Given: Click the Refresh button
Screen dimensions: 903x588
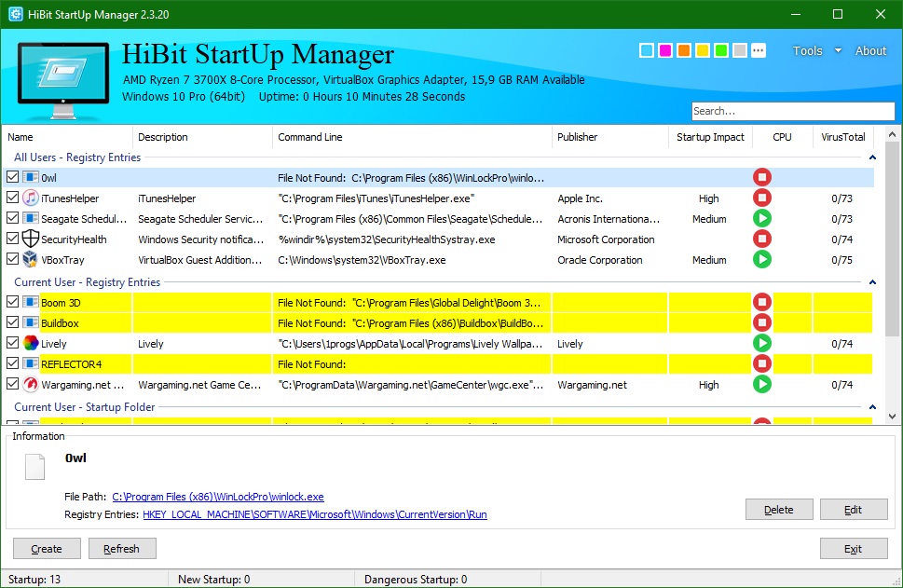Looking at the screenshot, I should pyautogui.click(x=122, y=548).
